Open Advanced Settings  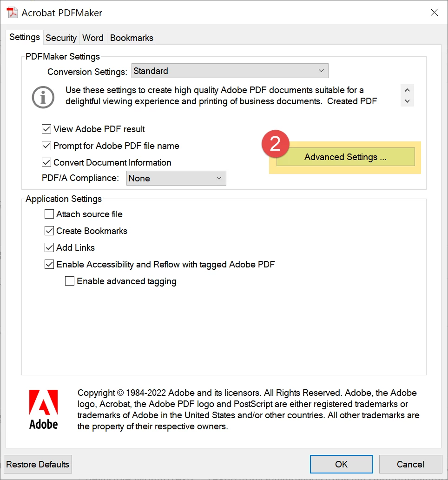click(346, 157)
